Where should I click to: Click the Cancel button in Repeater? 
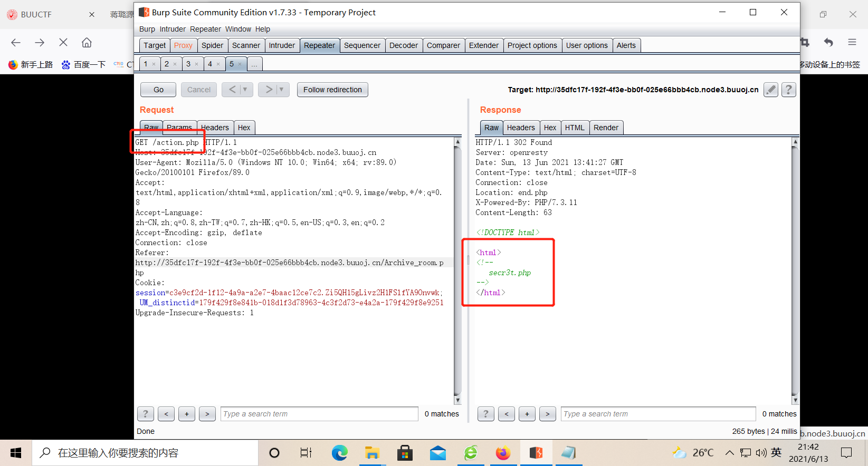click(199, 90)
